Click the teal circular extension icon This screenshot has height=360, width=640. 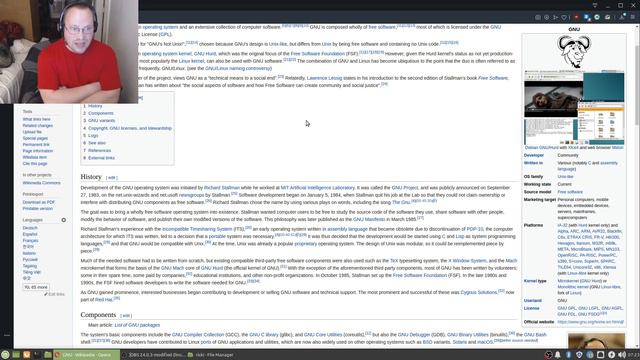[597, 17]
